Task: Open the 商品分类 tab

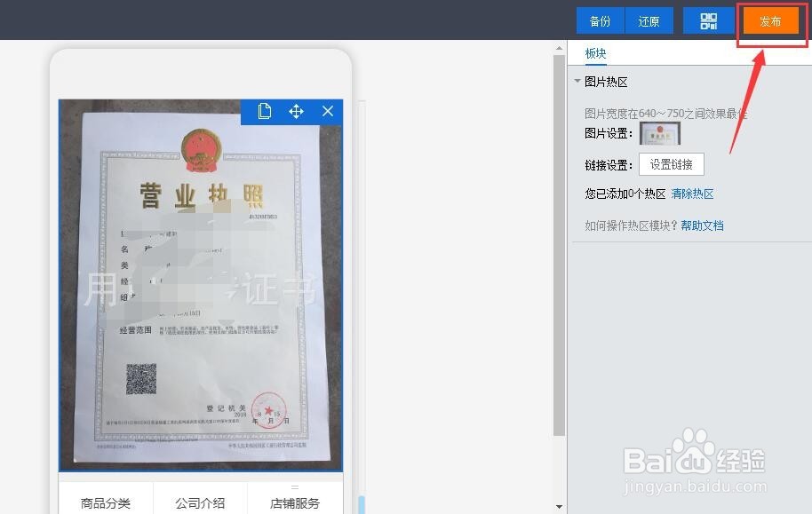Action: pos(104,502)
